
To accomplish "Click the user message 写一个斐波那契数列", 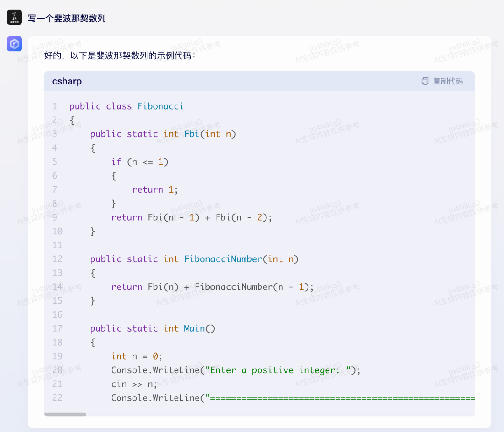I will coord(67,19).
